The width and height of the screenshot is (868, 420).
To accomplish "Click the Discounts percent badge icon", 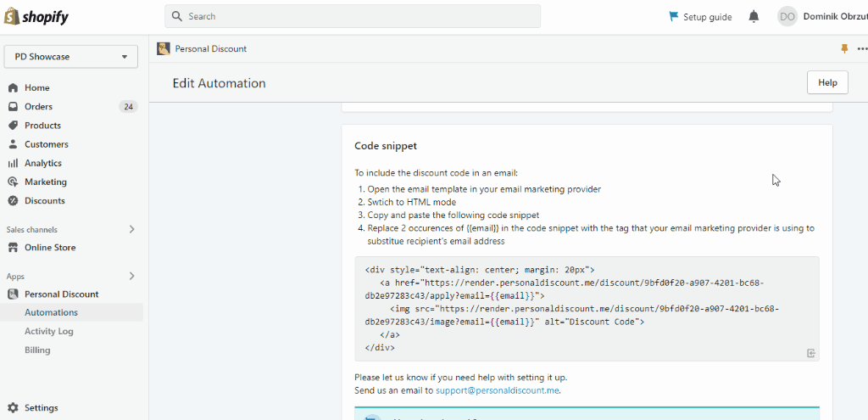I will [14, 200].
